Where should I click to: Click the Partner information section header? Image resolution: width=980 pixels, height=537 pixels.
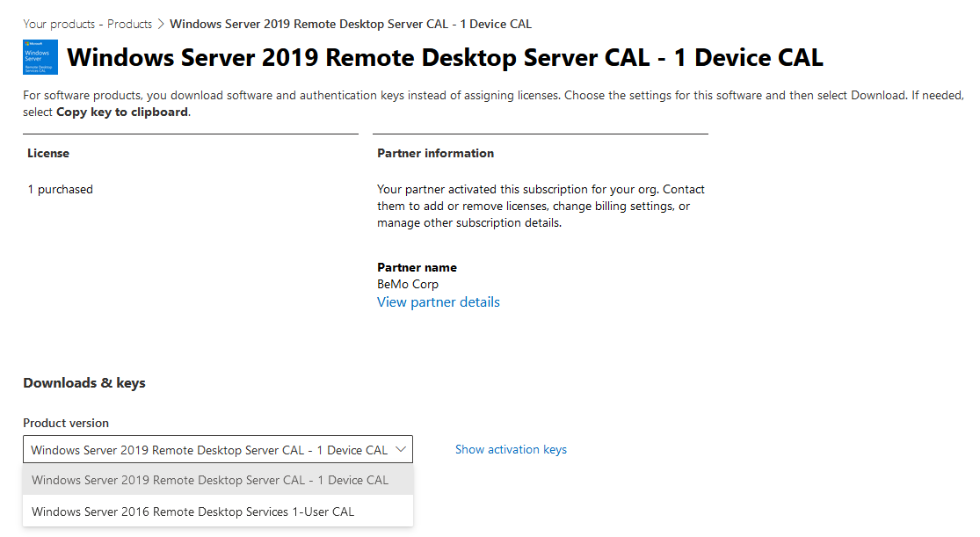435,153
